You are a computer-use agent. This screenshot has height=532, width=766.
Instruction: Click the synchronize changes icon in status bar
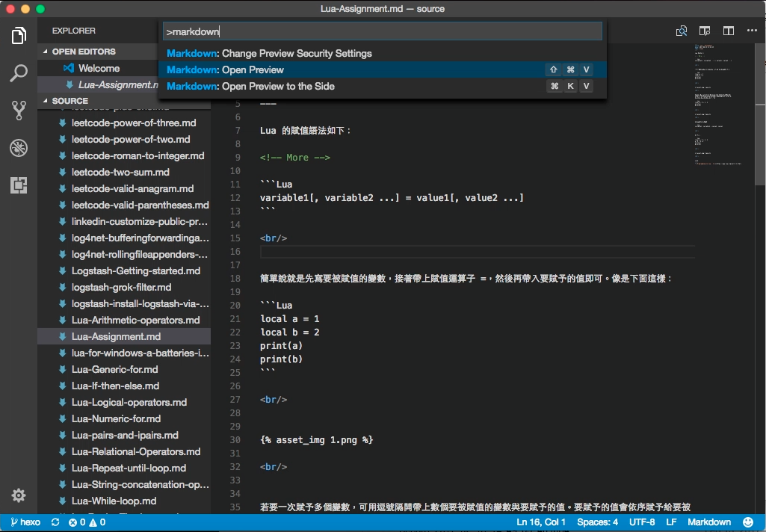pyautogui.click(x=55, y=522)
